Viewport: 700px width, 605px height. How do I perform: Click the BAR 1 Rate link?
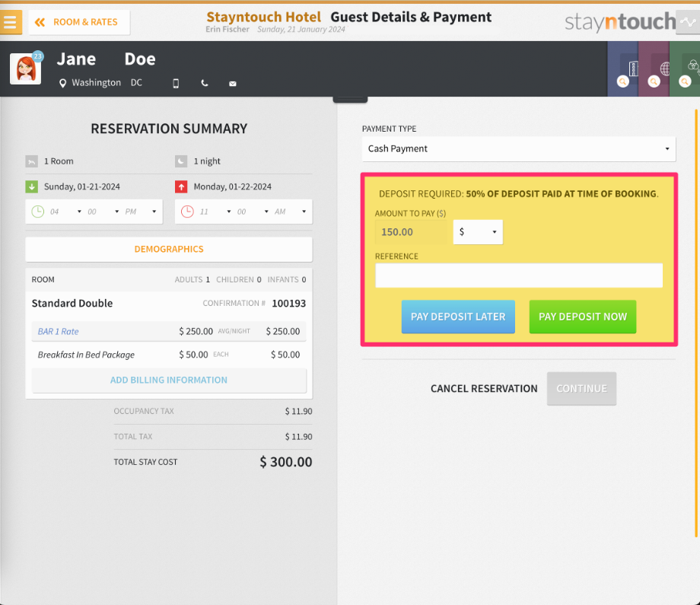point(58,331)
